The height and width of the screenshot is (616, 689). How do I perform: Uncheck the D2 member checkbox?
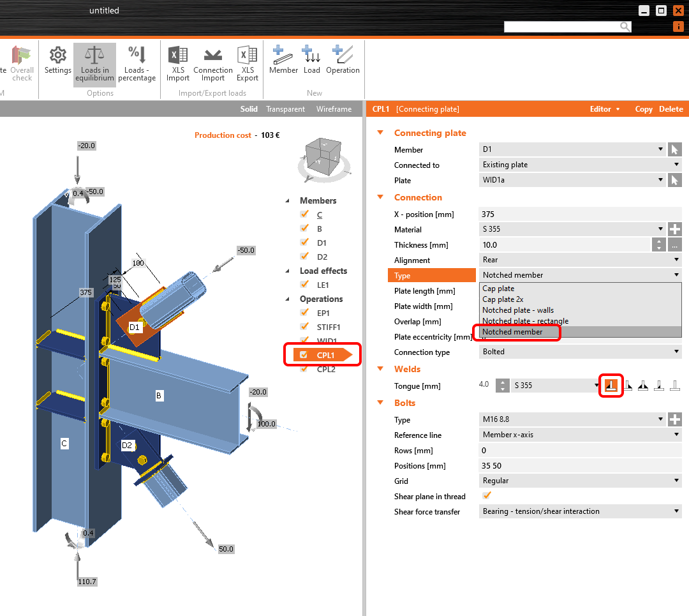(x=304, y=256)
